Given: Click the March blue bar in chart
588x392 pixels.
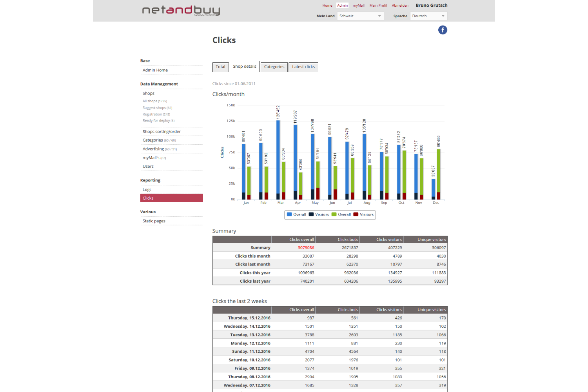Looking at the screenshot, I should [x=278, y=157].
